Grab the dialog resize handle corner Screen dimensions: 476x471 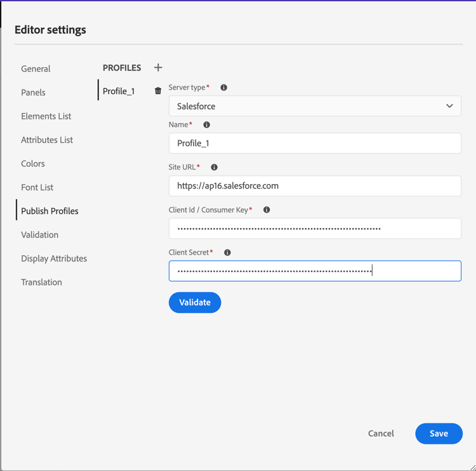(472, 468)
